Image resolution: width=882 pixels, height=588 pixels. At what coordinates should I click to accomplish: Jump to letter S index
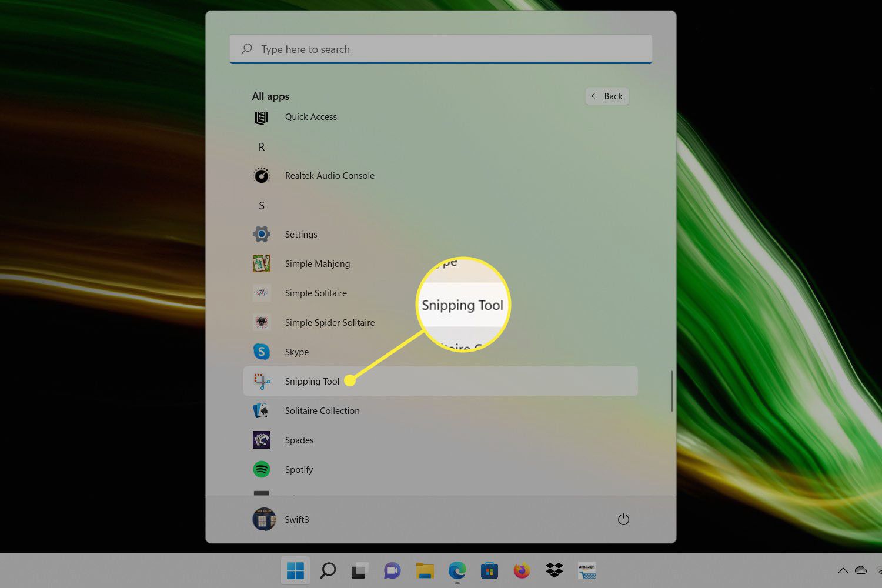262,205
